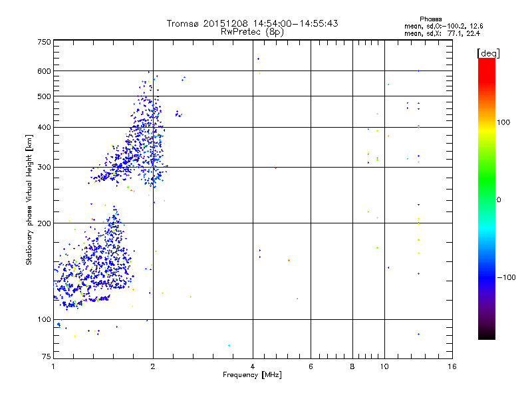
Task: Click the Frequency [MHz] axis label
Action: (x=252, y=375)
